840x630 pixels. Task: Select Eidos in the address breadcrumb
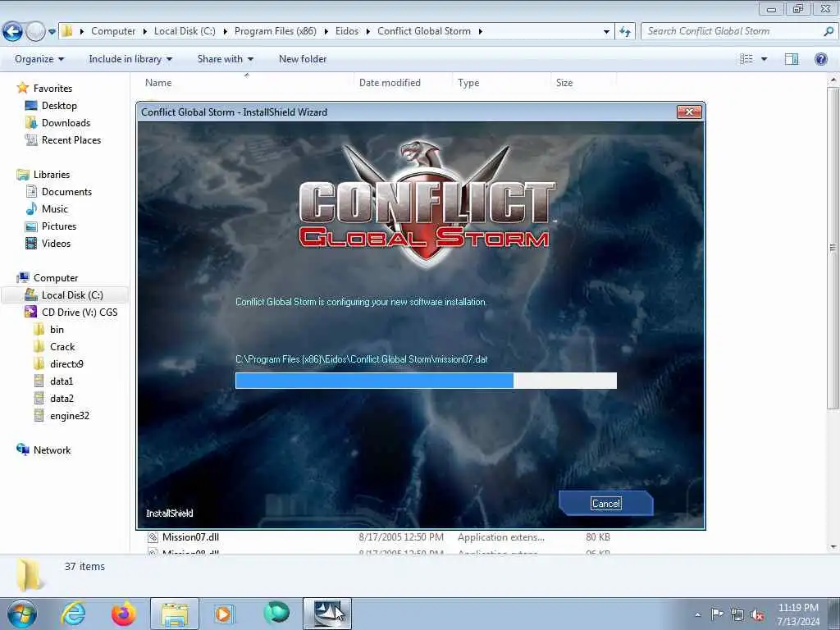pyautogui.click(x=347, y=31)
